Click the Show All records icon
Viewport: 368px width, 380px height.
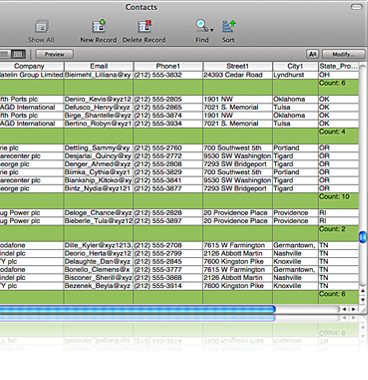tap(42, 26)
